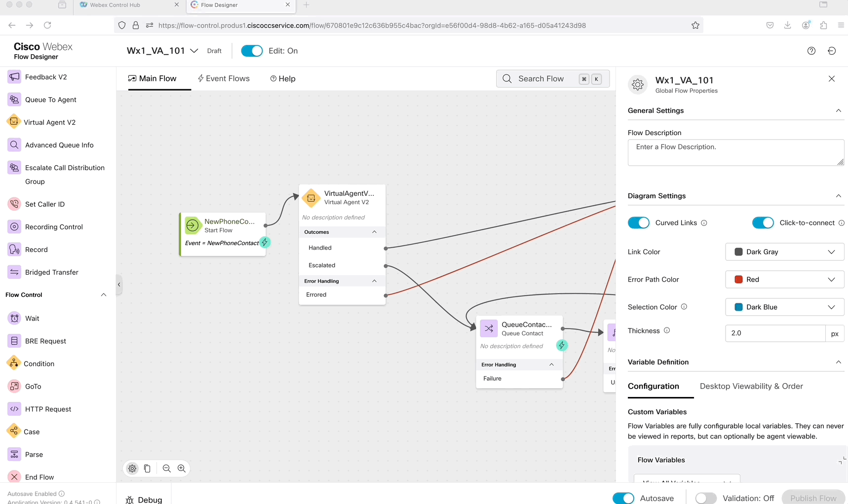Disable the Curved Links toggle
The image size is (848, 504).
click(638, 223)
